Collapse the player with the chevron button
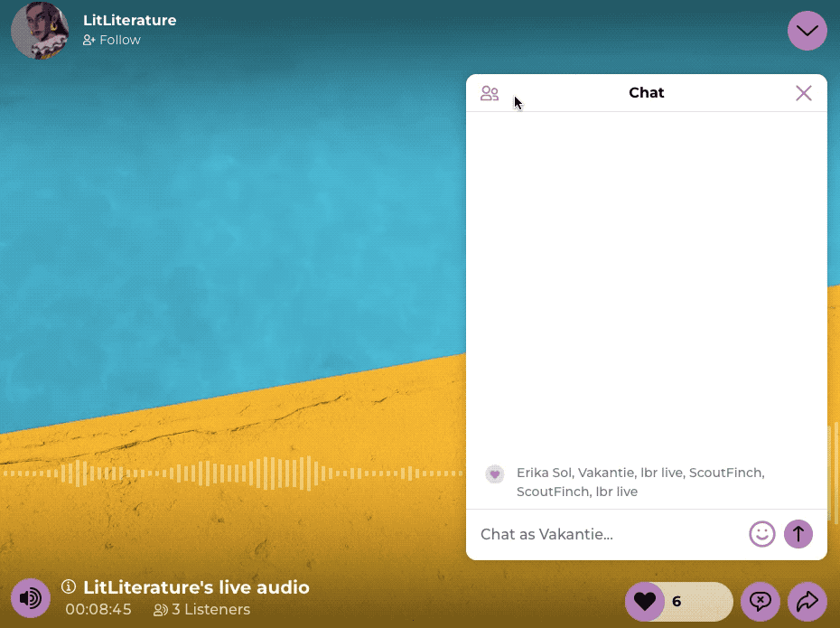This screenshot has width=840, height=628. pyautogui.click(x=807, y=31)
